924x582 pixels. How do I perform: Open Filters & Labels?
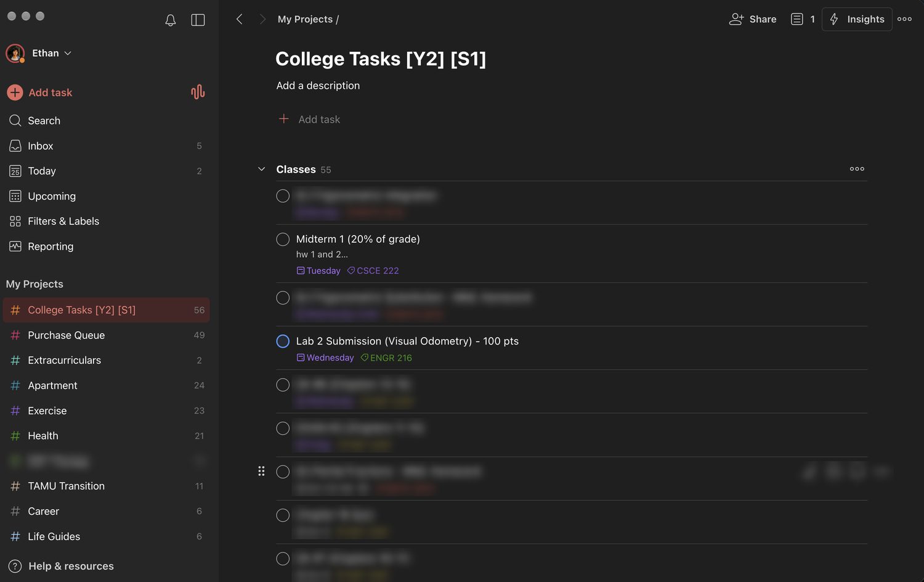(x=106, y=221)
